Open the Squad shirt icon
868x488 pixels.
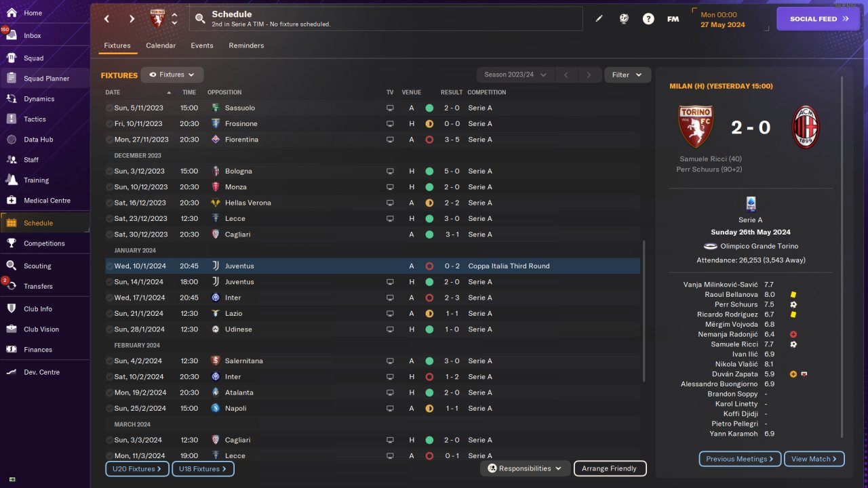click(x=12, y=58)
